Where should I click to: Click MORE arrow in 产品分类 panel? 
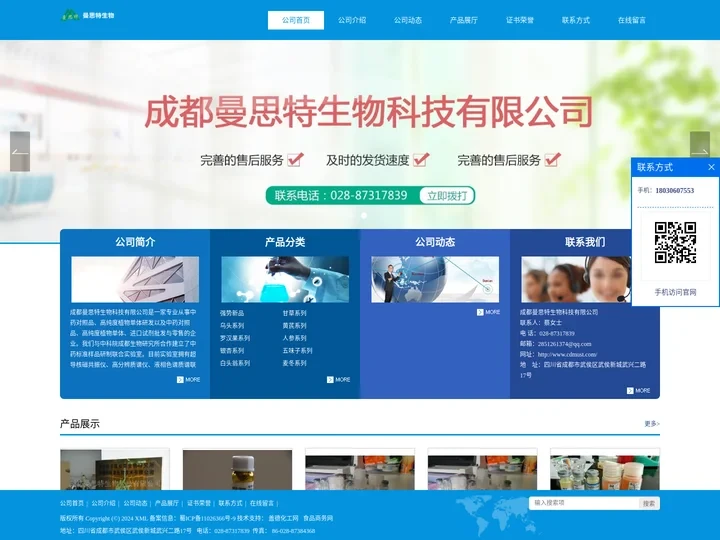point(339,379)
